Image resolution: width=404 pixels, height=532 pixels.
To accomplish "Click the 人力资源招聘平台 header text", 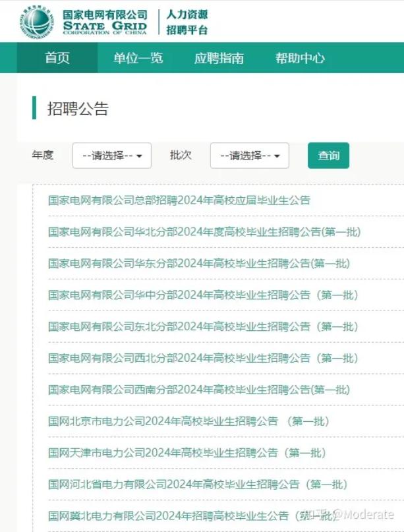I will [x=187, y=22].
